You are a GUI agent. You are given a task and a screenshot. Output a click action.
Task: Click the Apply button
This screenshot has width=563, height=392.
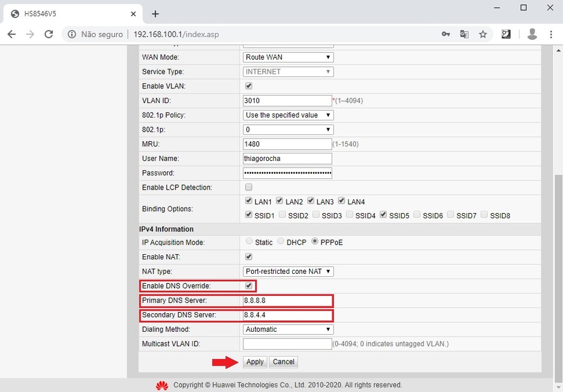[255, 362]
